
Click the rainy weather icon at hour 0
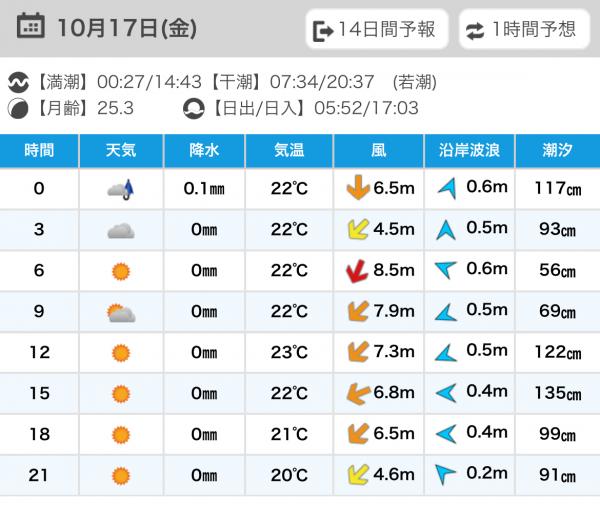121,189
